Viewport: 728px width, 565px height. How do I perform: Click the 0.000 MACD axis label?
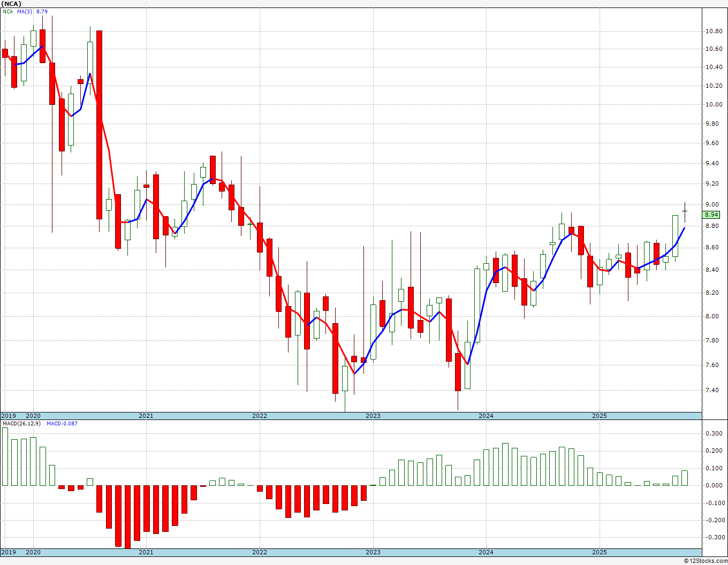tap(714, 486)
